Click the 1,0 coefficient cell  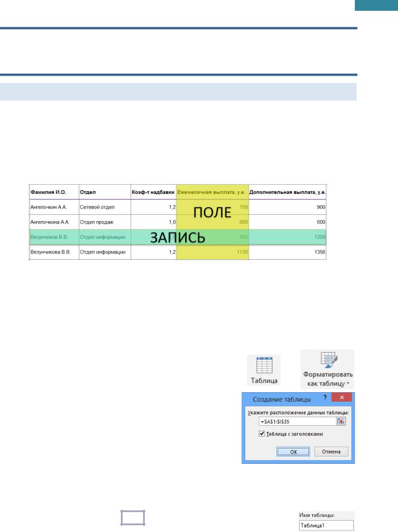[x=153, y=222]
